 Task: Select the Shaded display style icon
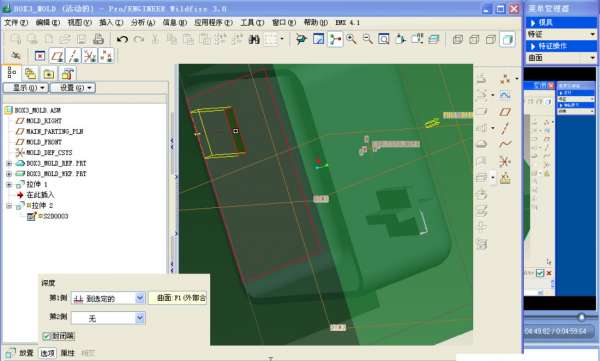[507, 39]
